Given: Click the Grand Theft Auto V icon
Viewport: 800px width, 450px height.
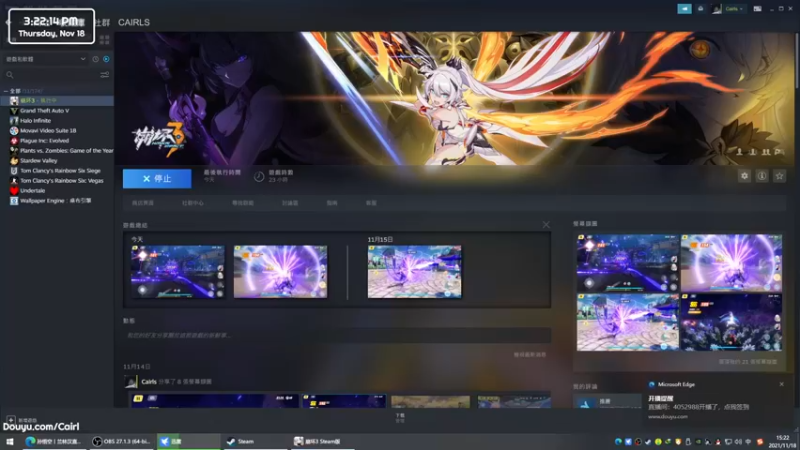Looking at the screenshot, I should point(14,111).
